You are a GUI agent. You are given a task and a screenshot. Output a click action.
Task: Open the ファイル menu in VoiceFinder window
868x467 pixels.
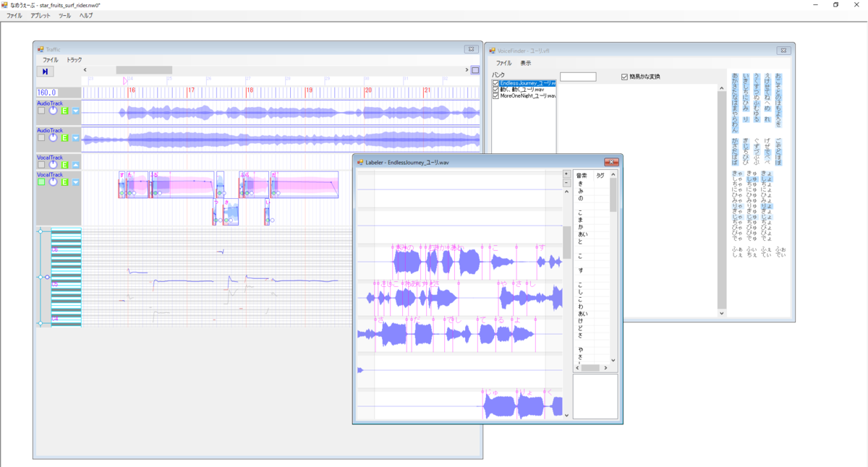coord(503,64)
